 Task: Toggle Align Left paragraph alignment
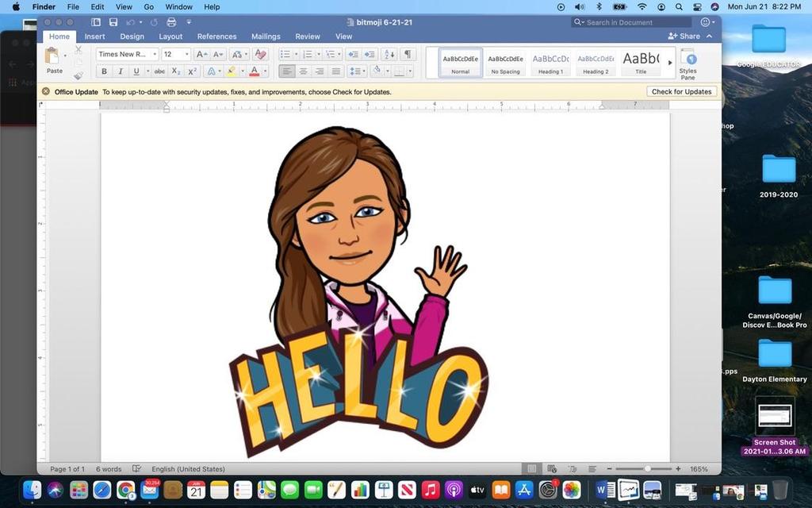tap(287, 71)
